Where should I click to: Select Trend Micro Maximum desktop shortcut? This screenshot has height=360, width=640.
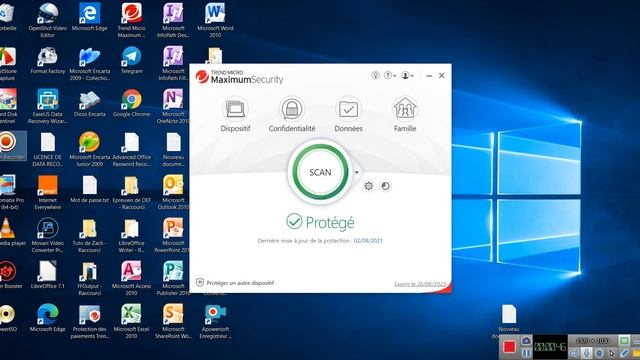131,20
